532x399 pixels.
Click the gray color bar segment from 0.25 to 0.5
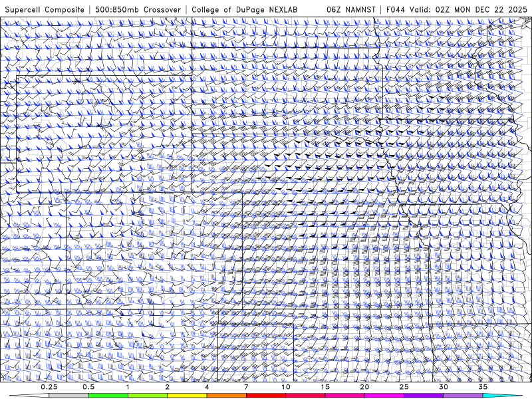click(68, 396)
